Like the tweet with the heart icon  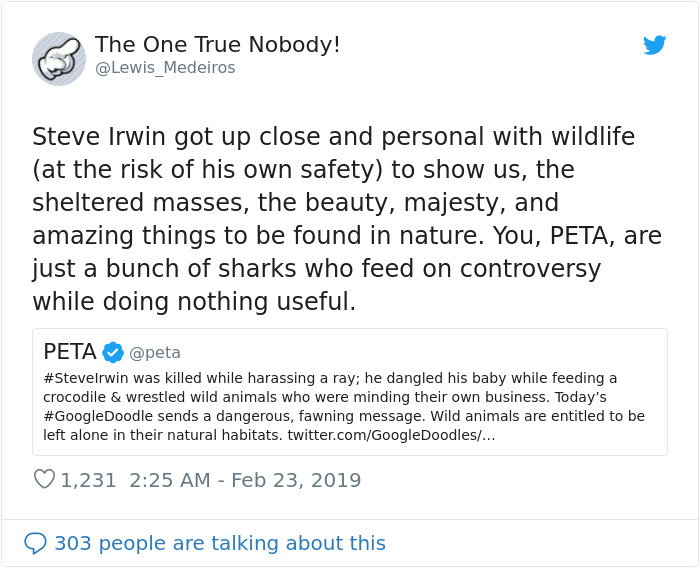click(x=44, y=480)
